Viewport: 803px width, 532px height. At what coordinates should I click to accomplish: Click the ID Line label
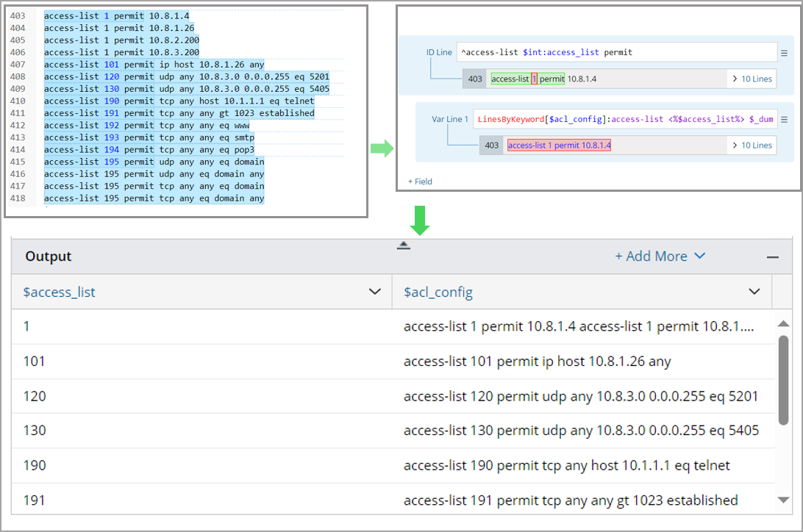click(439, 52)
